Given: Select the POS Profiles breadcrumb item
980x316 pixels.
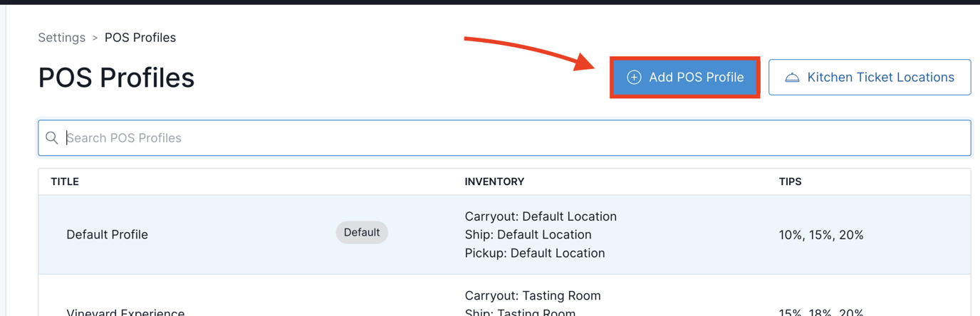Looking at the screenshot, I should pyautogui.click(x=140, y=38).
